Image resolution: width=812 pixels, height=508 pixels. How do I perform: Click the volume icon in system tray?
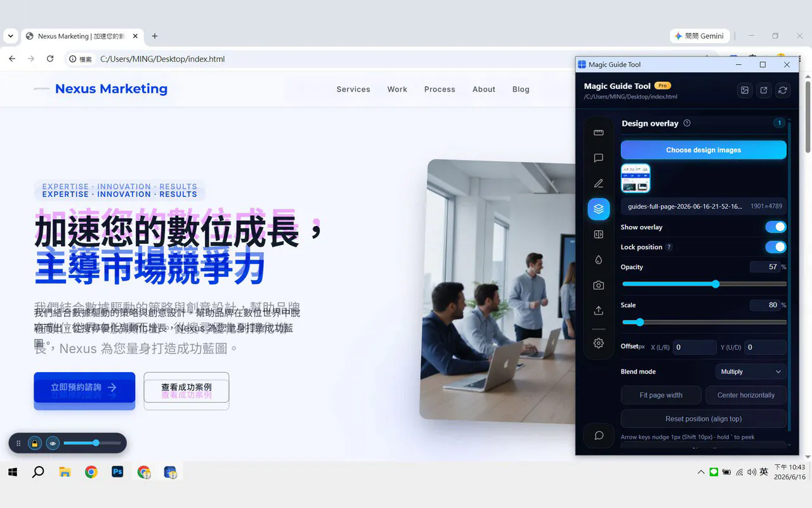coord(752,472)
